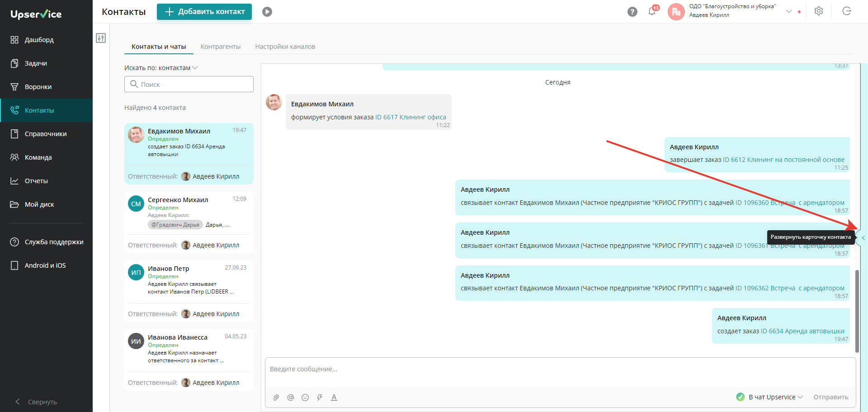
Task: Click the chat vertical scrollbar
Action: (x=857, y=311)
